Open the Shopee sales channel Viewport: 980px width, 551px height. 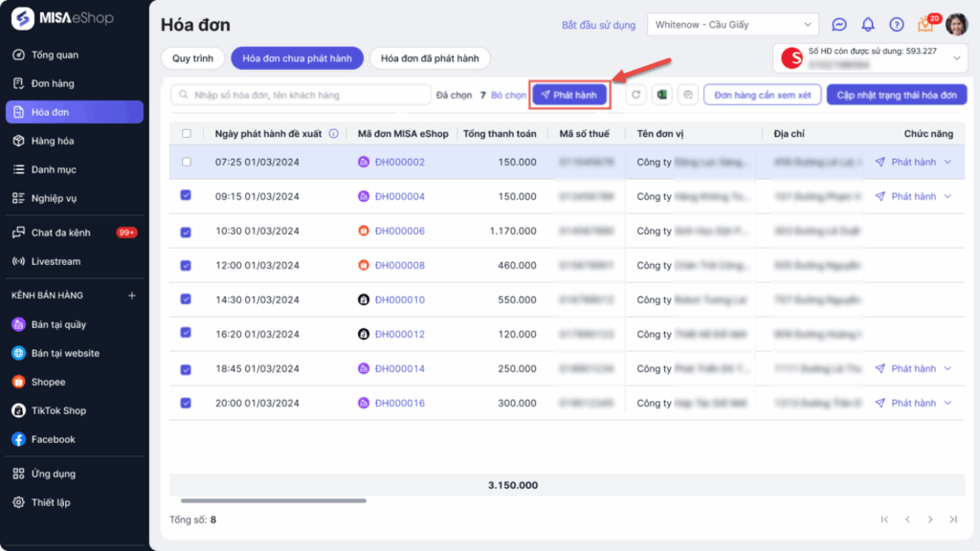point(48,382)
